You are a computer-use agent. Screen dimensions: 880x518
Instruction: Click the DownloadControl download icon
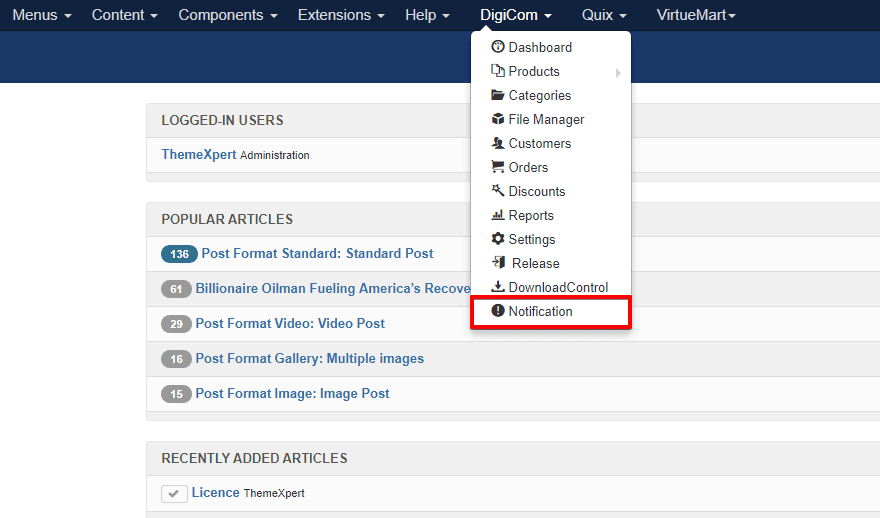(x=498, y=287)
